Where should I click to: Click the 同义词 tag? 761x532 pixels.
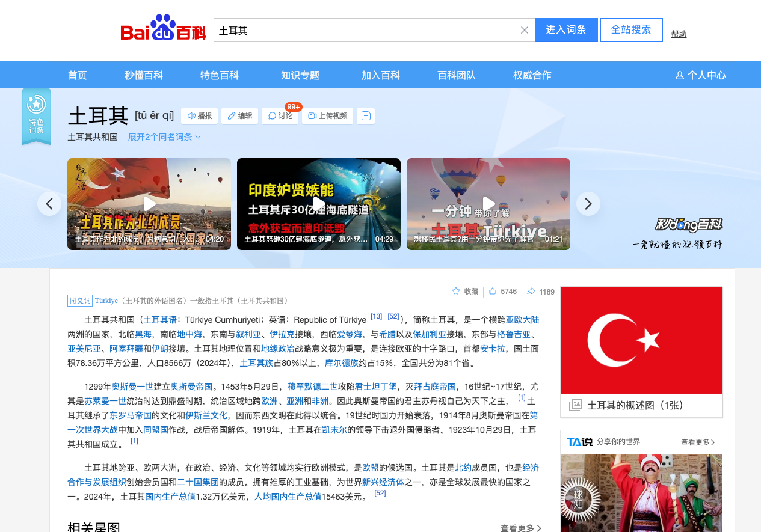pos(80,301)
